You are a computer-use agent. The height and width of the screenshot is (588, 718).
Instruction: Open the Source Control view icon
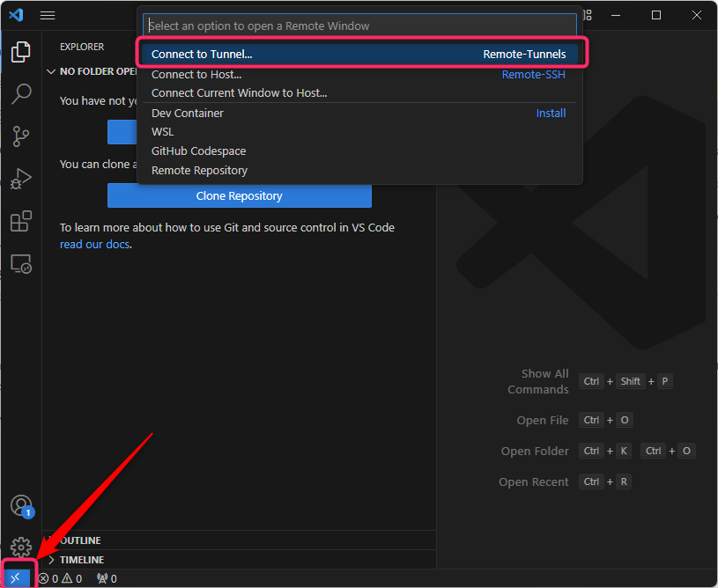coord(20,136)
